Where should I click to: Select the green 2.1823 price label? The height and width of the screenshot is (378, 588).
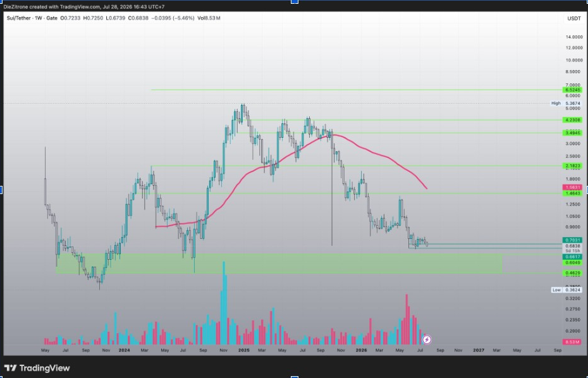coord(572,166)
